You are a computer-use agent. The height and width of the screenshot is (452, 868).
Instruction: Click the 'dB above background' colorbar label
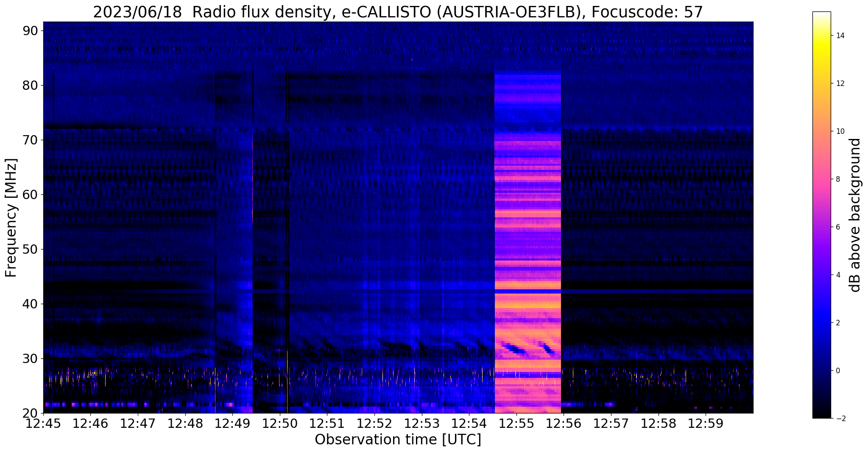855,215
